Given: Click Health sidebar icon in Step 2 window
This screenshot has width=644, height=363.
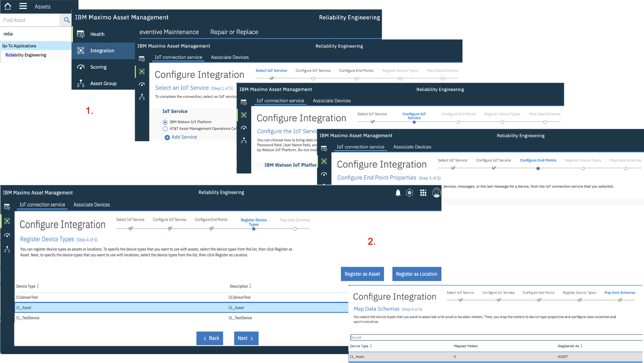Looking at the screenshot, I should coord(244,102).
